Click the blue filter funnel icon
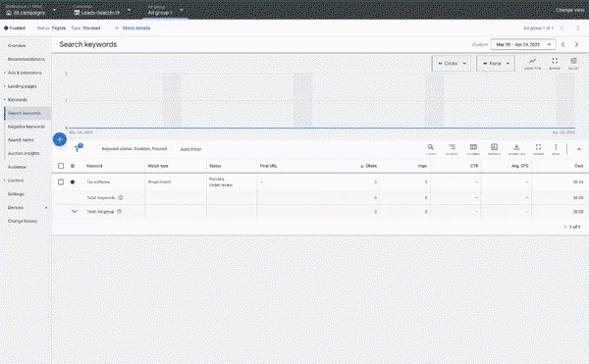Viewport: 589px width, 364px height. tap(79, 148)
